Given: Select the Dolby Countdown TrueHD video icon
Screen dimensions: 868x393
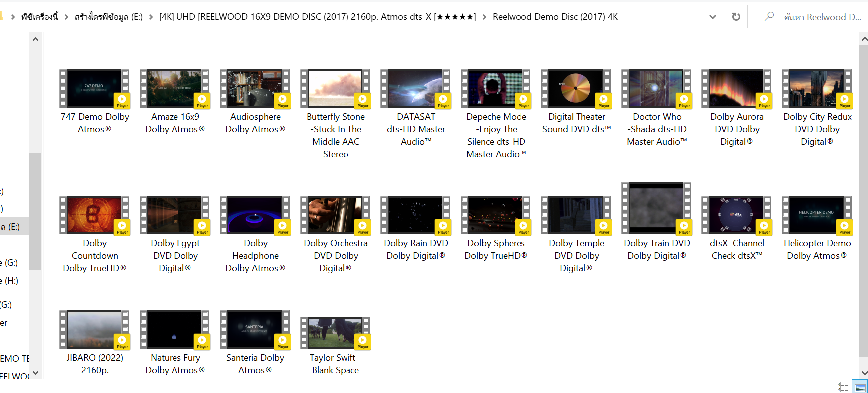Looking at the screenshot, I should pyautogui.click(x=95, y=215).
